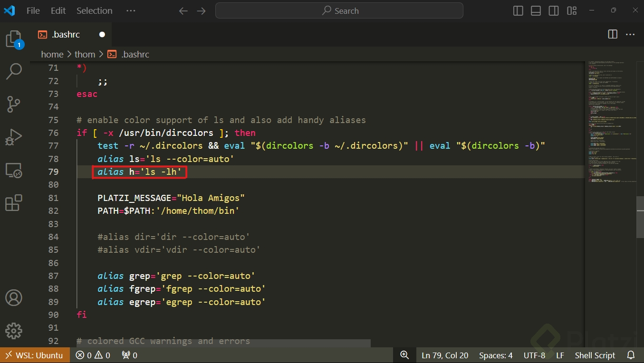Change encoding via UTF-8
The width and height of the screenshot is (644, 363).
[534, 355]
